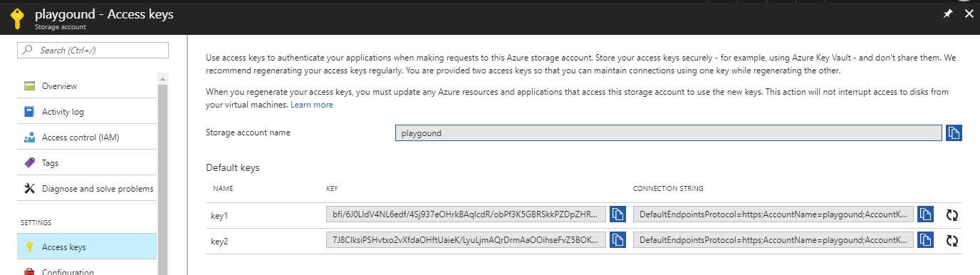Click the 'NAME' column header
This screenshot has width=980, height=275.
223,189
